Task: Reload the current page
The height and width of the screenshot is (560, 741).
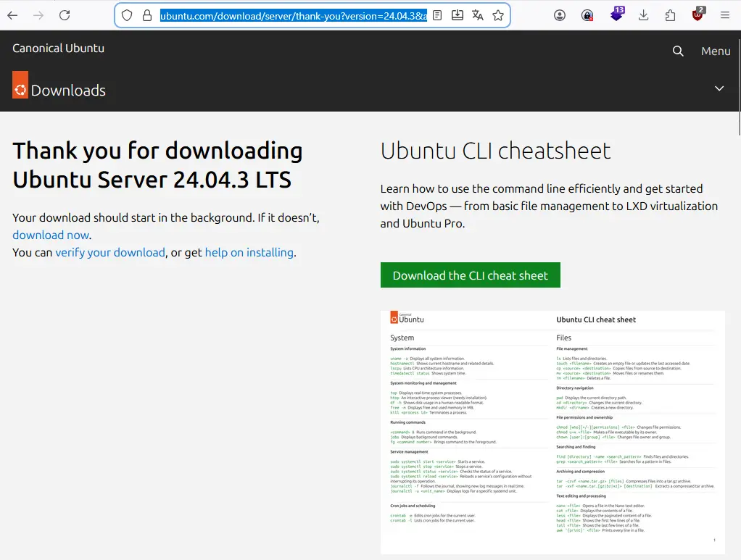Action: coord(65,15)
